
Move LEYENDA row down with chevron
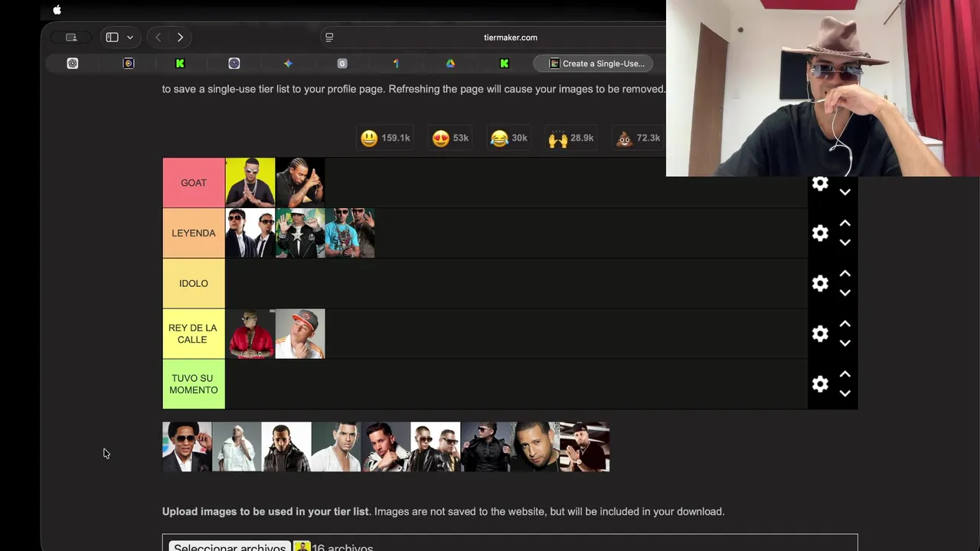844,243
